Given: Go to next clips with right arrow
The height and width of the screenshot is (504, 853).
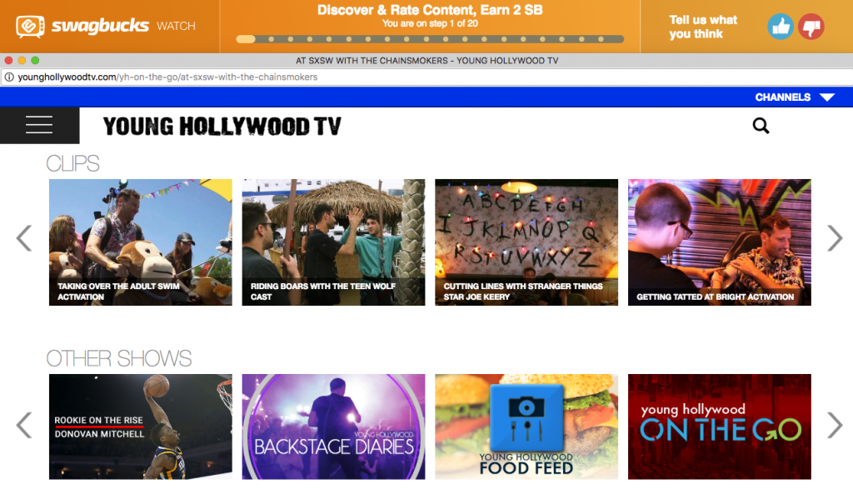Looking at the screenshot, I should click(x=835, y=238).
